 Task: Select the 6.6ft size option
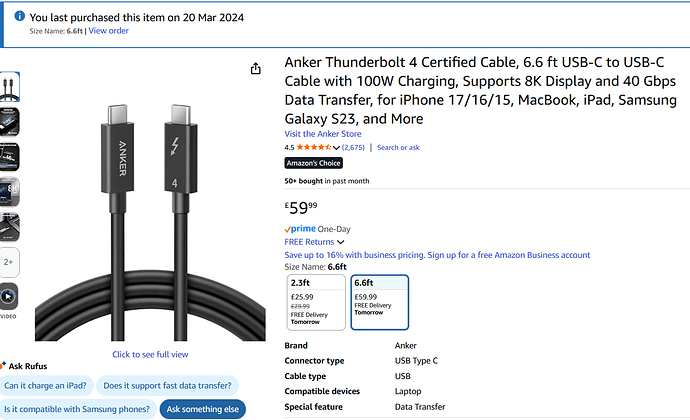click(379, 301)
